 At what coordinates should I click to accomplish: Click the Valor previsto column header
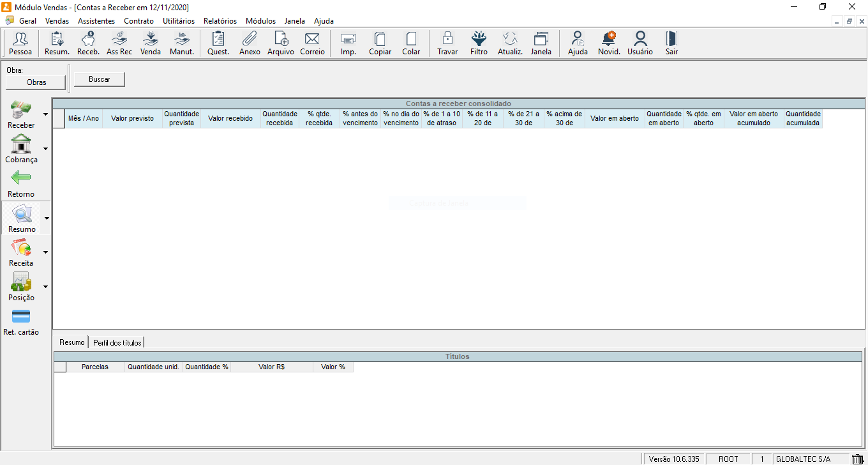132,119
